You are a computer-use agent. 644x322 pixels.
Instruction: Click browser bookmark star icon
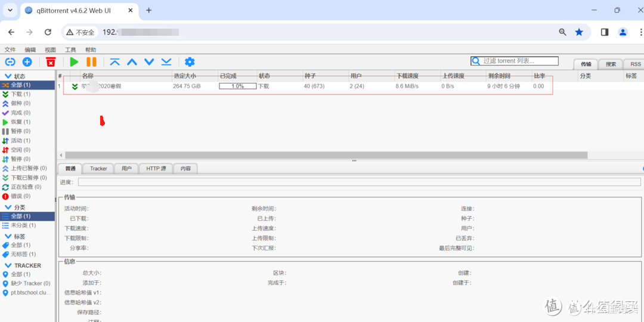click(x=579, y=32)
